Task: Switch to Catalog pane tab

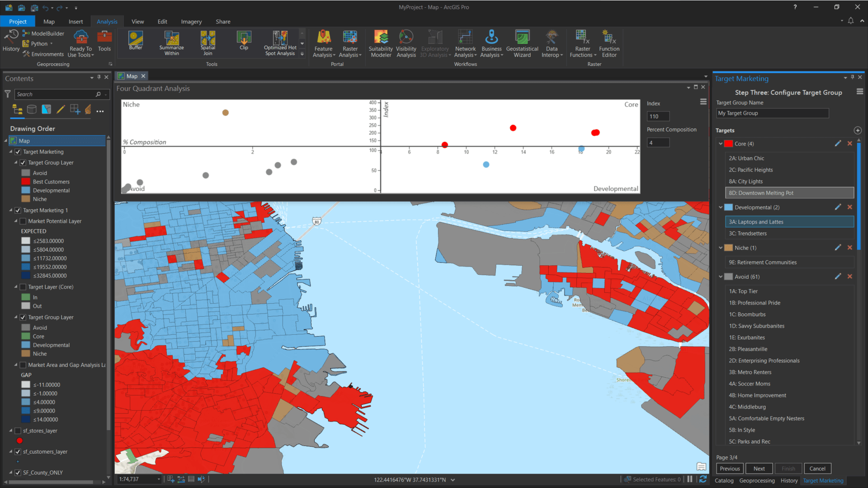Action: click(724, 481)
